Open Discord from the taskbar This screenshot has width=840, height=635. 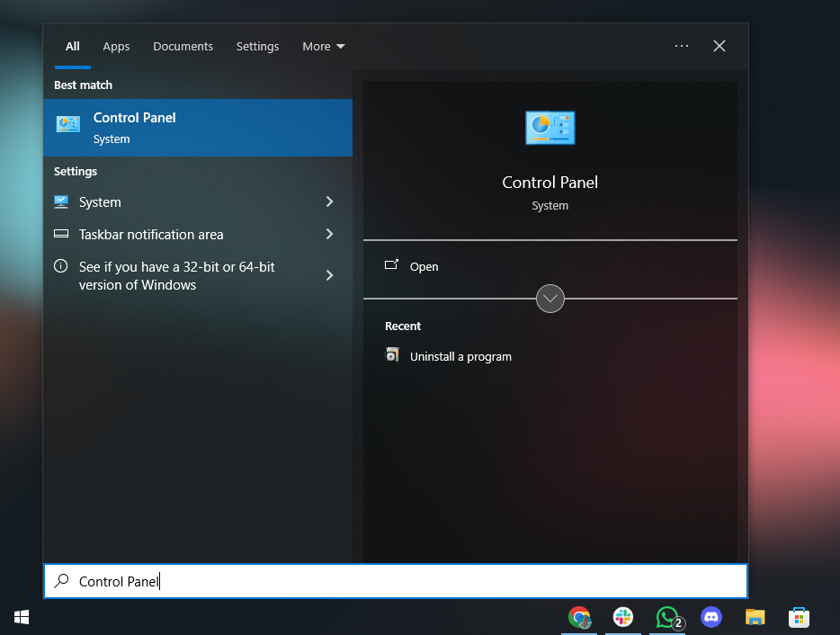click(x=711, y=617)
